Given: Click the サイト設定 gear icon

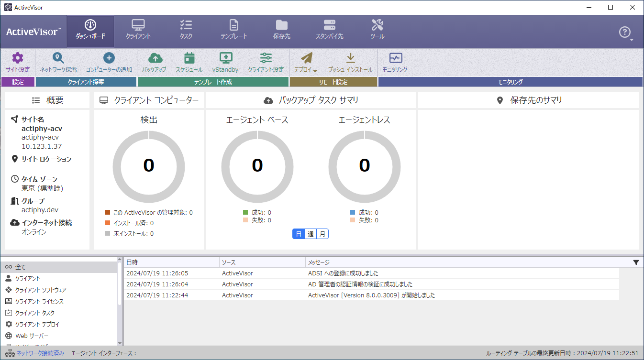Looking at the screenshot, I should coord(18,58).
